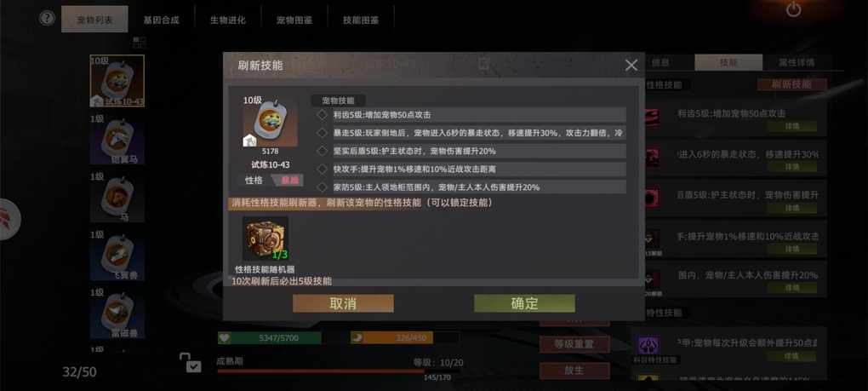Open 属性详情 tab in right panel
This screenshot has height=391, width=868.
(796, 62)
